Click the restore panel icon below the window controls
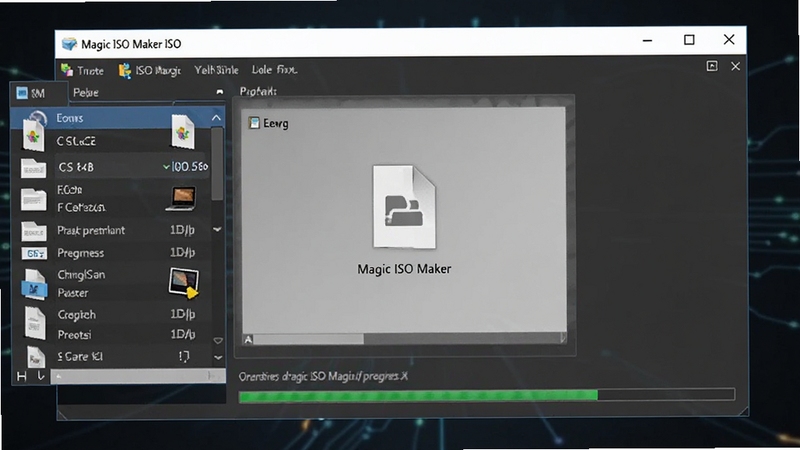Viewport: 800px width, 450px height. (712, 66)
